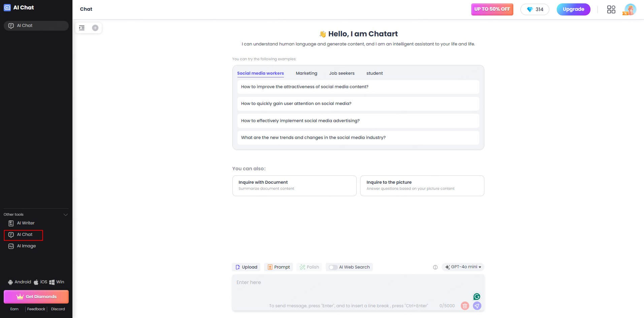Click the trash icon to clear input
The image size is (644, 318).
pos(465,306)
